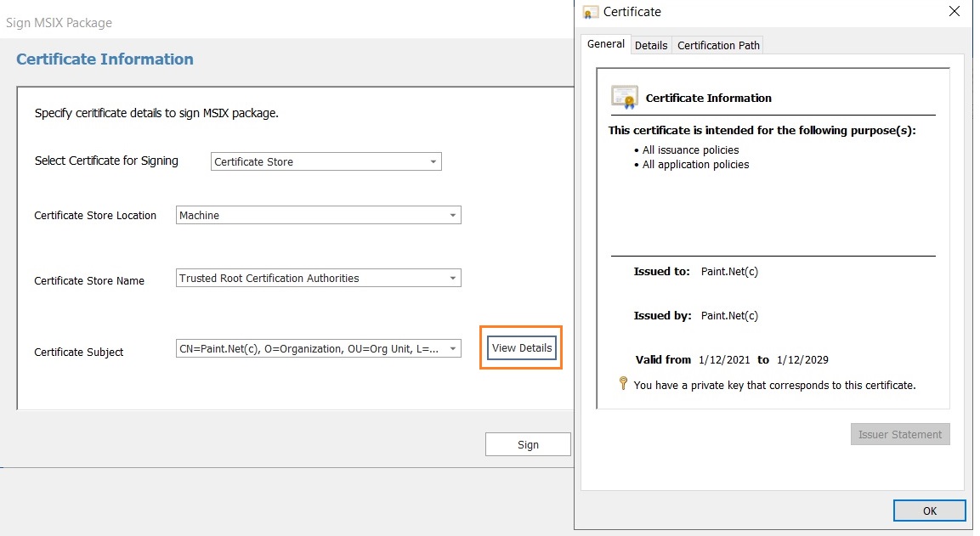Click the Certificate Information heading
Viewport: 980px width, 536px height.
point(706,98)
